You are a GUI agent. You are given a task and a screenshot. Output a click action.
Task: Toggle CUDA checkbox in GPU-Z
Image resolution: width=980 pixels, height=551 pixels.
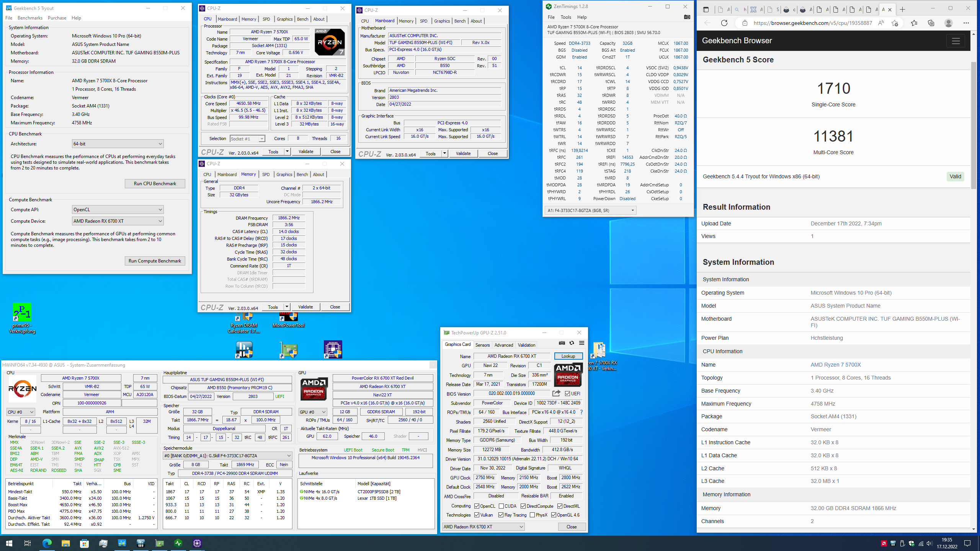[x=501, y=506]
